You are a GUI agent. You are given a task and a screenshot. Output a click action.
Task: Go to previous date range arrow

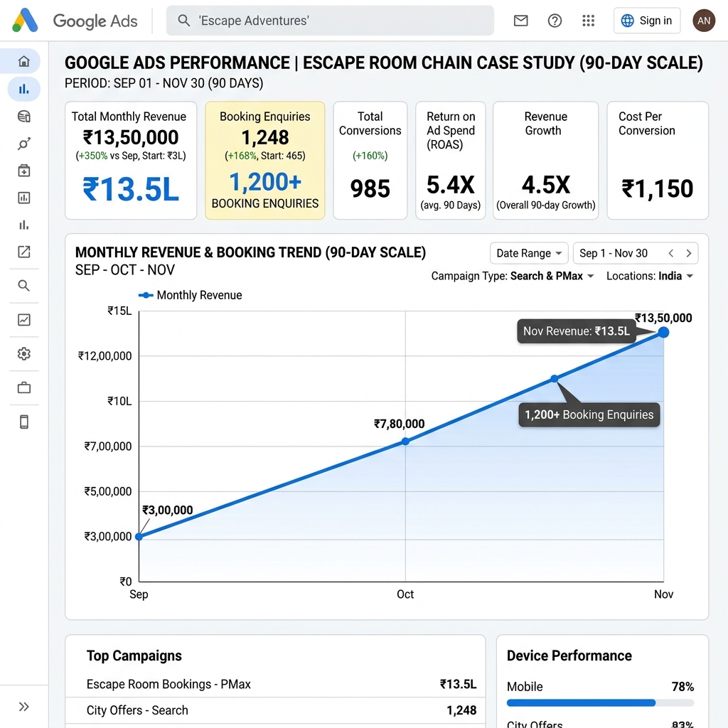coord(671,253)
